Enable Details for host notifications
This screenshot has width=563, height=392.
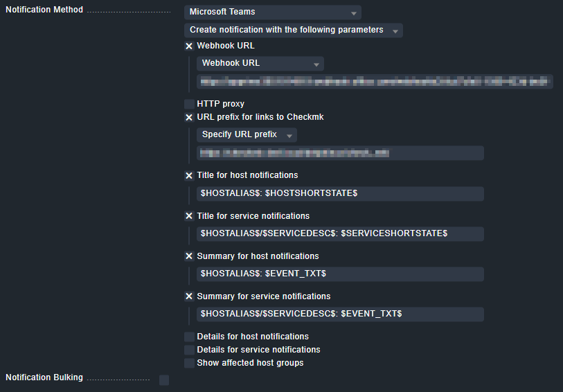[x=189, y=337]
